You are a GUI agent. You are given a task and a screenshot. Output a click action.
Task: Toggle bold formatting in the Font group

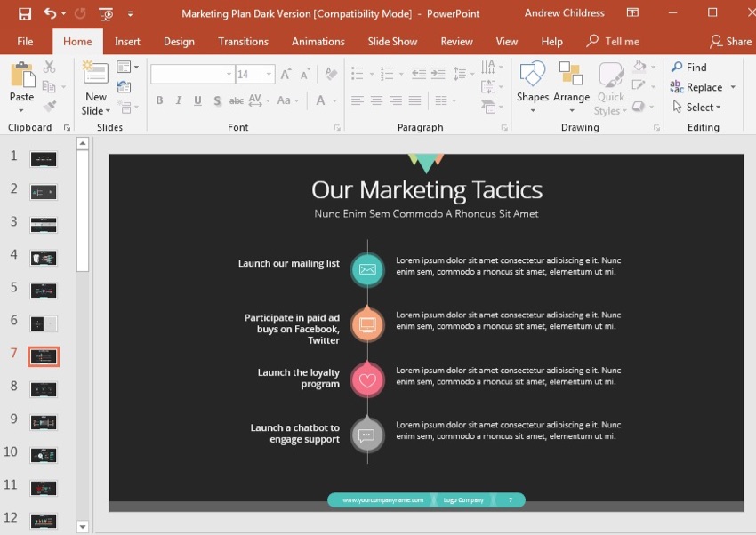(159, 100)
